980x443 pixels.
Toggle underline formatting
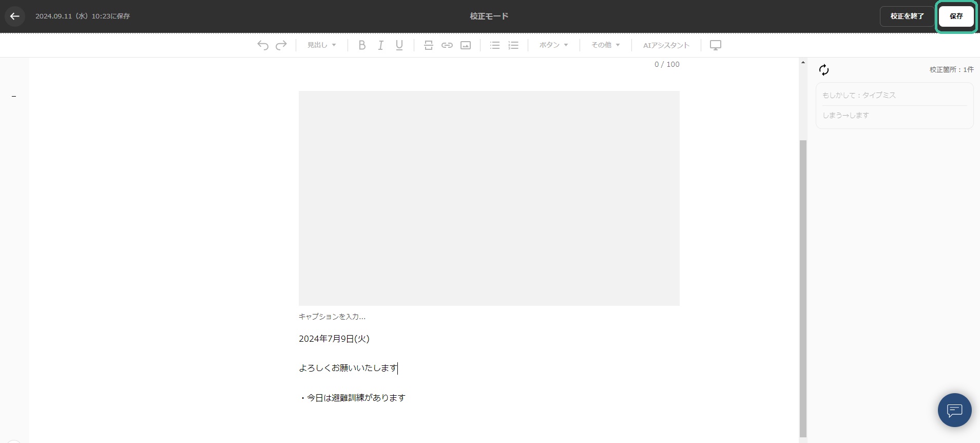coord(399,45)
